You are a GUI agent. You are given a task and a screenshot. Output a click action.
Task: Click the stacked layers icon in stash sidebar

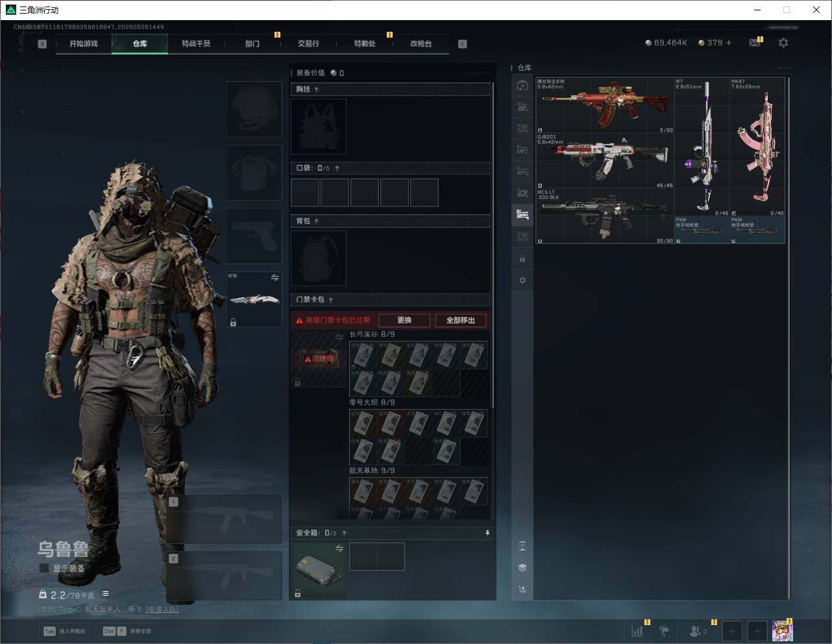coord(522,567)
